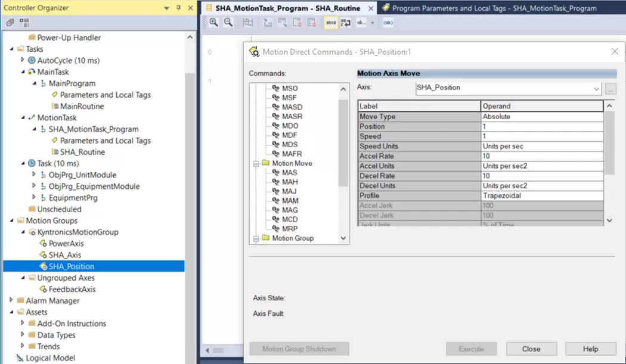Collapse the Motion Group folder in Commands
Image resolution: width=626 pixels, height=364 pixels.
click(x=256, y=239)
